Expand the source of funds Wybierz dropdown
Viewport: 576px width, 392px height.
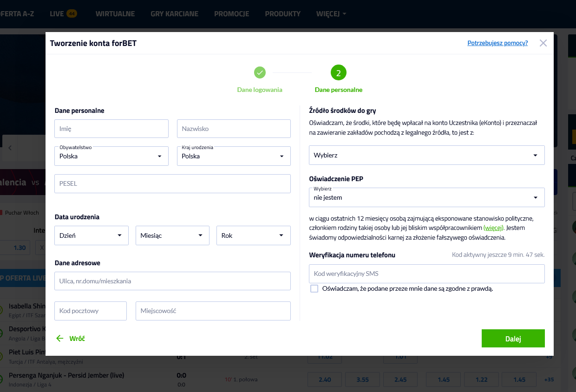426,155
